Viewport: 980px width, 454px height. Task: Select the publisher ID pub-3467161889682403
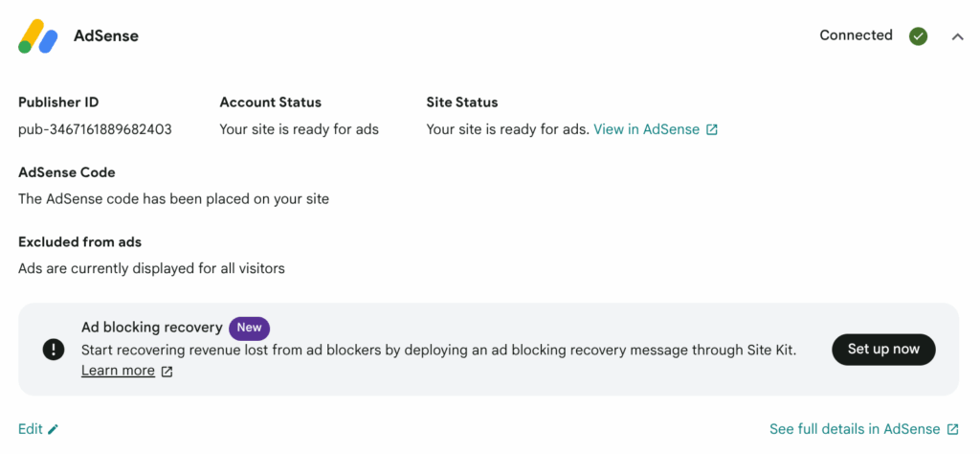(95, 129)
